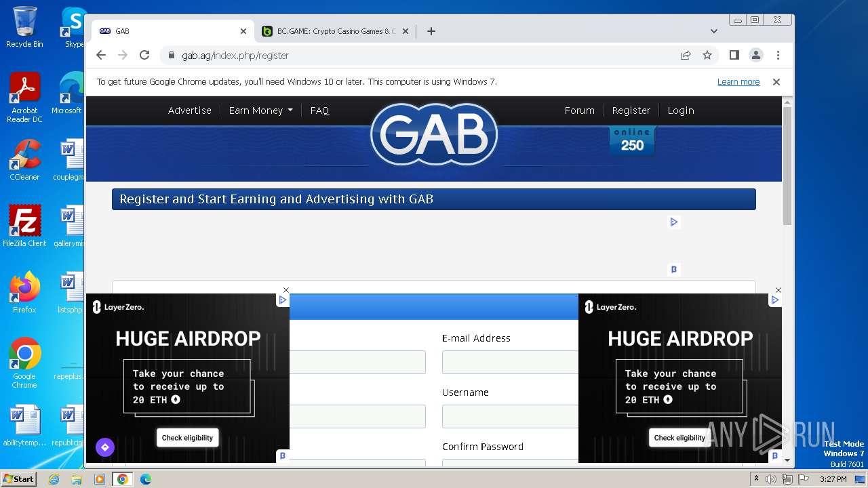
Task: Open the tab search dropdown chevron
Action: [713, 31]
